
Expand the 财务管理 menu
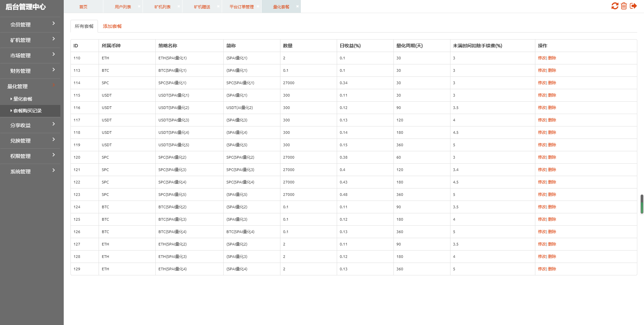pyautogui.click(x=30, y=71)
